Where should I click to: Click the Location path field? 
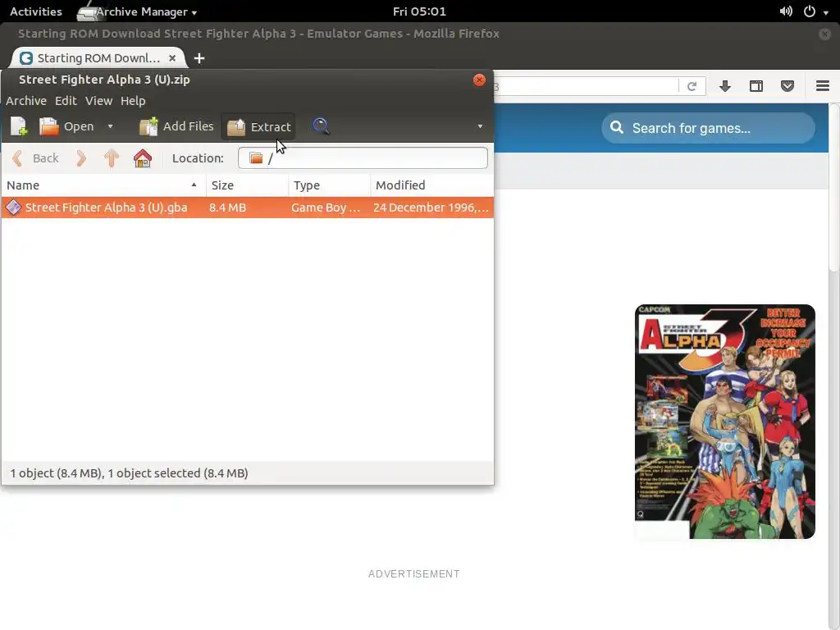click(363, 158)
